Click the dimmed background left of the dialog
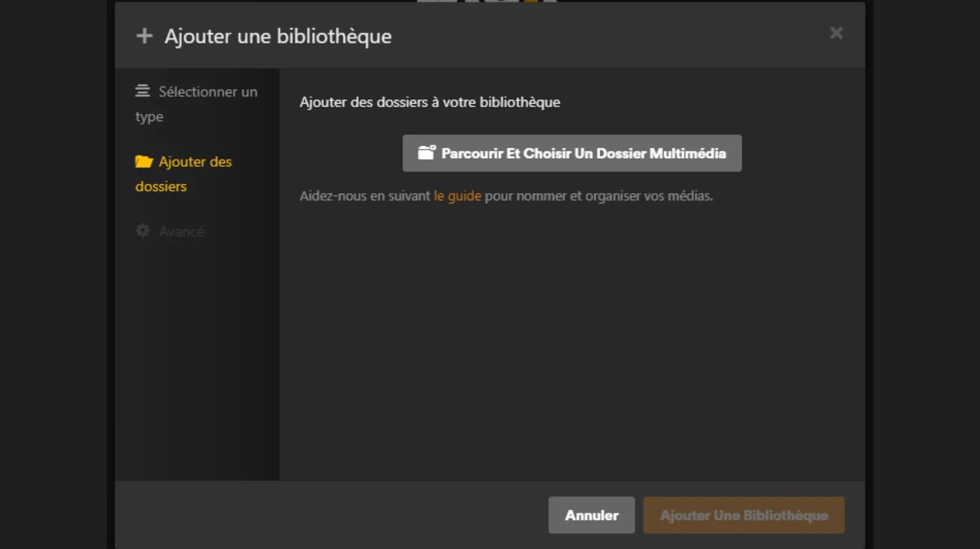 point(55,276)
